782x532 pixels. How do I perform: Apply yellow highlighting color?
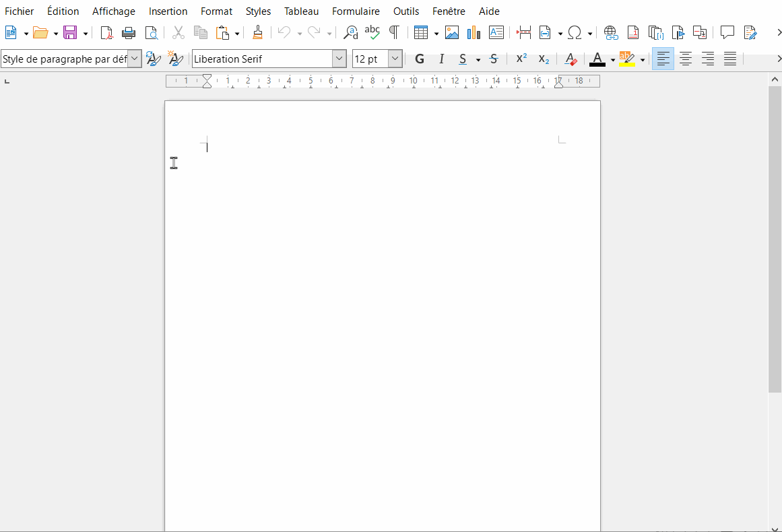point(627,59)
